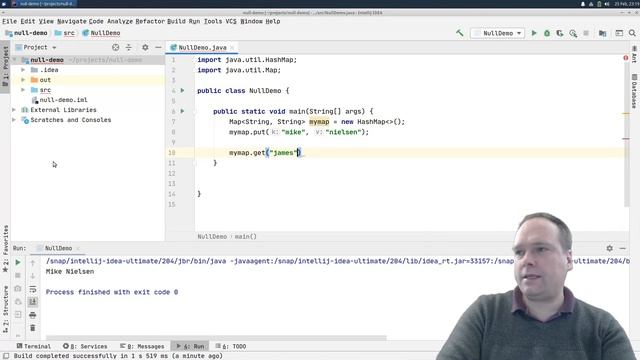Open the NullDemo run configuration dropdown
The width and height of the screenshot is (640, 360).
coord(497,33)
